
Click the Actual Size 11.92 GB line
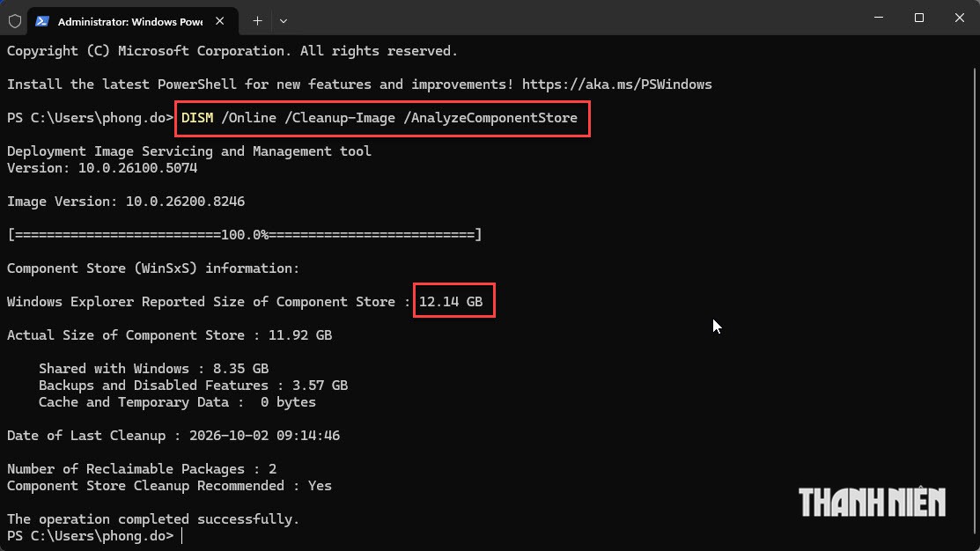coord(169,335)
